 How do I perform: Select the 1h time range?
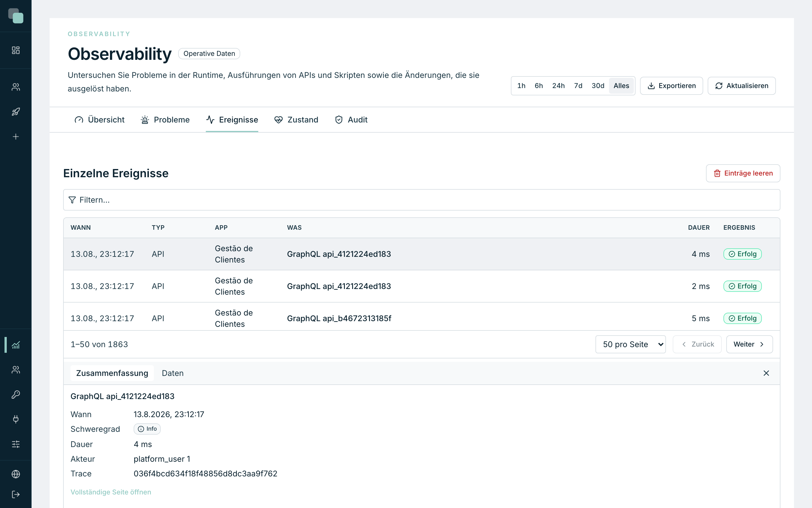(521, 86)
